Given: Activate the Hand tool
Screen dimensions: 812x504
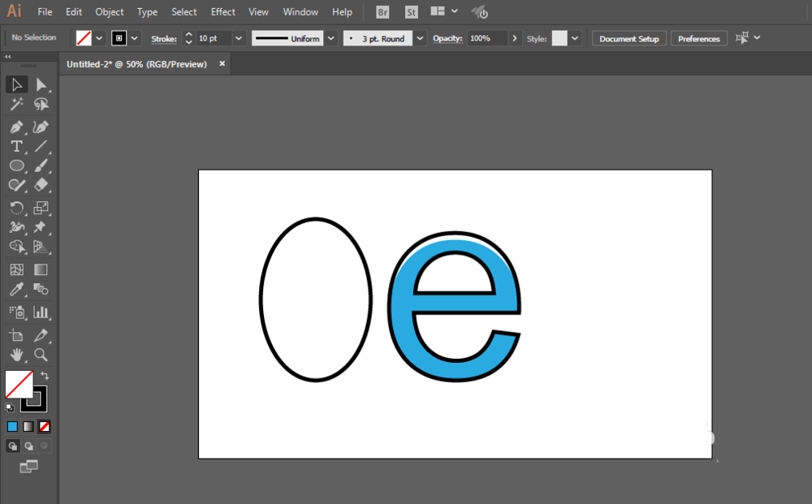Looking at the screenshot, I should [16, 355].
